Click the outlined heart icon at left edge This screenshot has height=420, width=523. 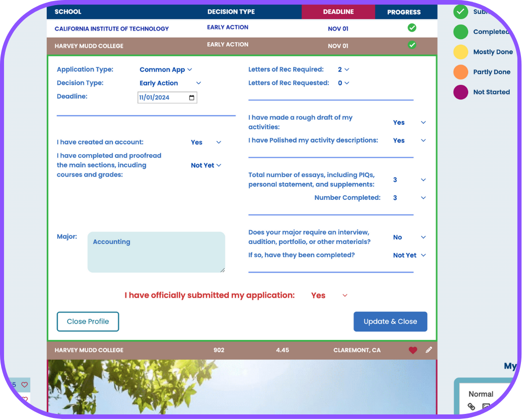coord(24,385)
